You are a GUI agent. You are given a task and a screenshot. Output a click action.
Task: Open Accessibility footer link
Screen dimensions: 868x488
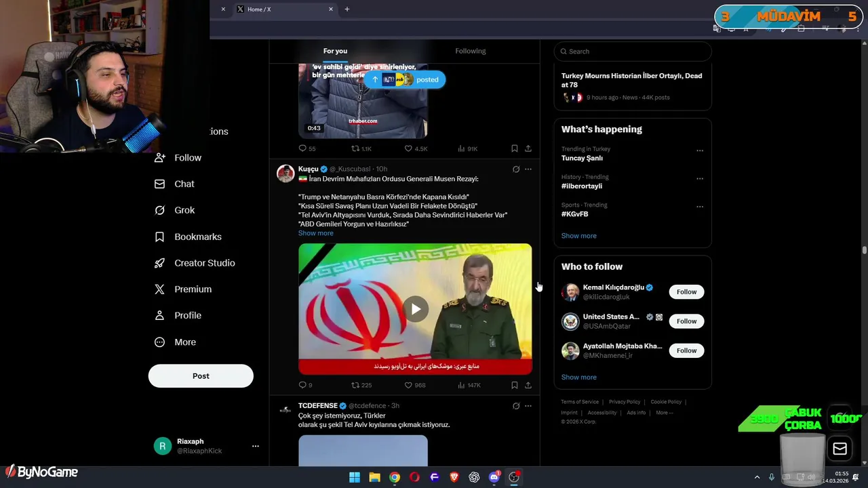[602, 413]
